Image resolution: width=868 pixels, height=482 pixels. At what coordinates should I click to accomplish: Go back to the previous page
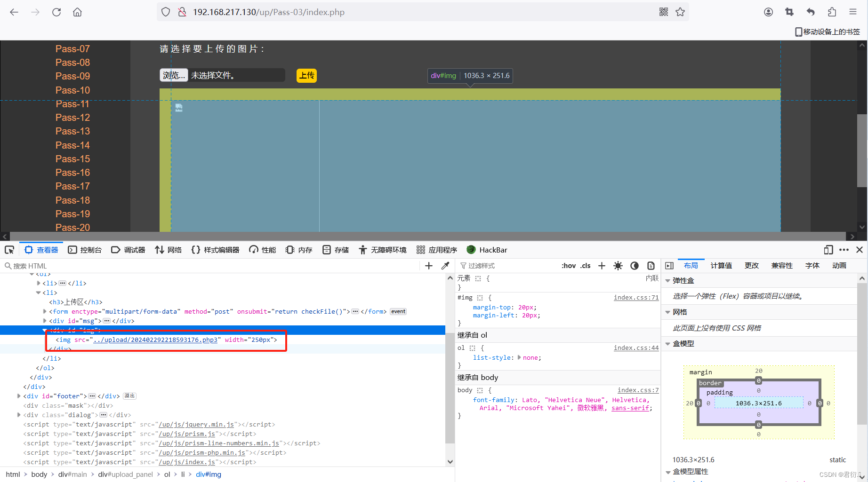[x=14, y=12]
